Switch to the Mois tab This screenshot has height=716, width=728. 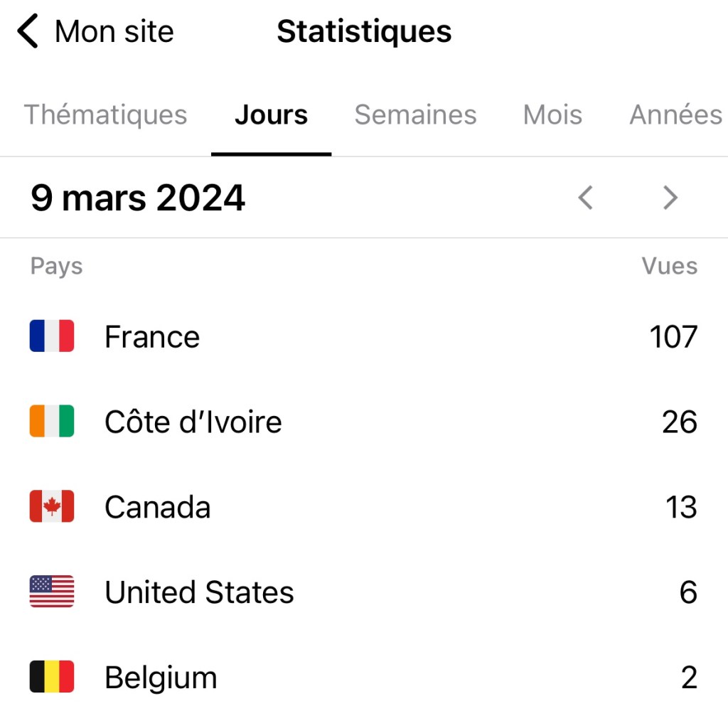(x=552, y=115)
